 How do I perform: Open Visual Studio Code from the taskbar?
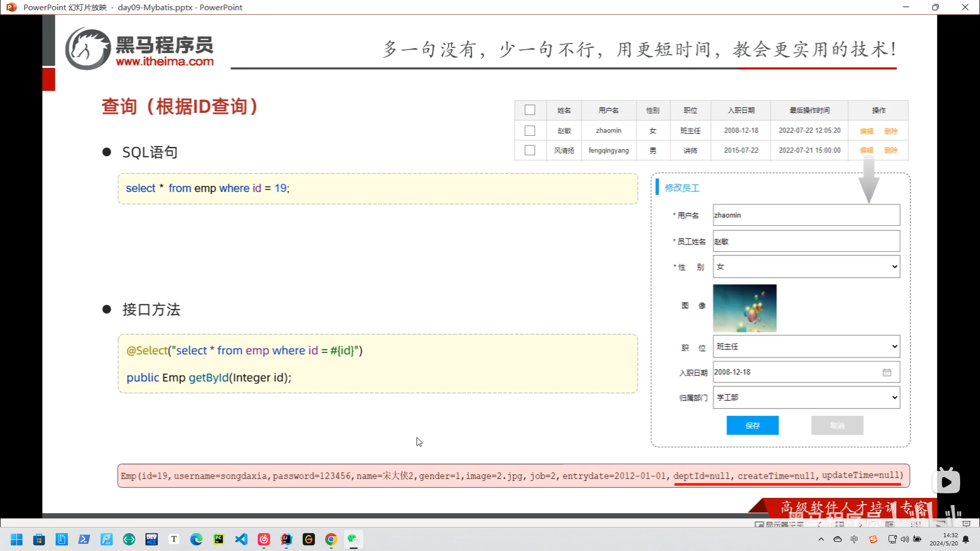tap(241, 539)
